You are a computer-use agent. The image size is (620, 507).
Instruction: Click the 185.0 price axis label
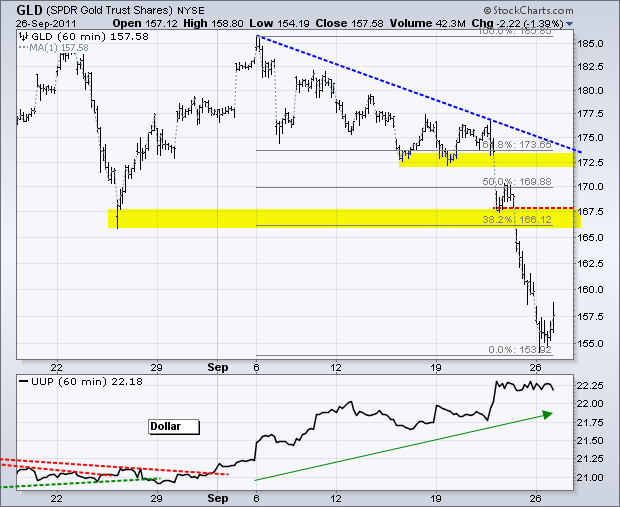(x=590, y=43)
